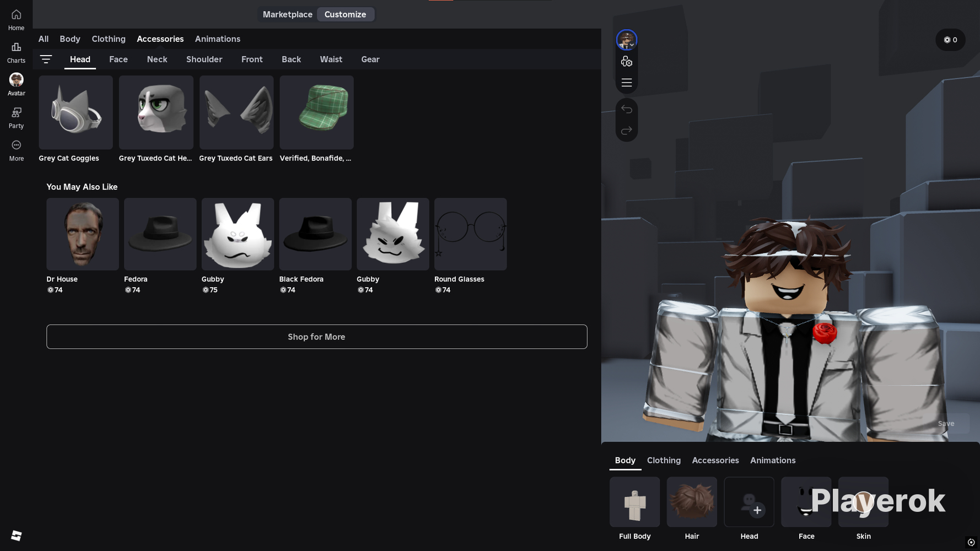
Task: Select the Full Body slot
Action: 635,502
